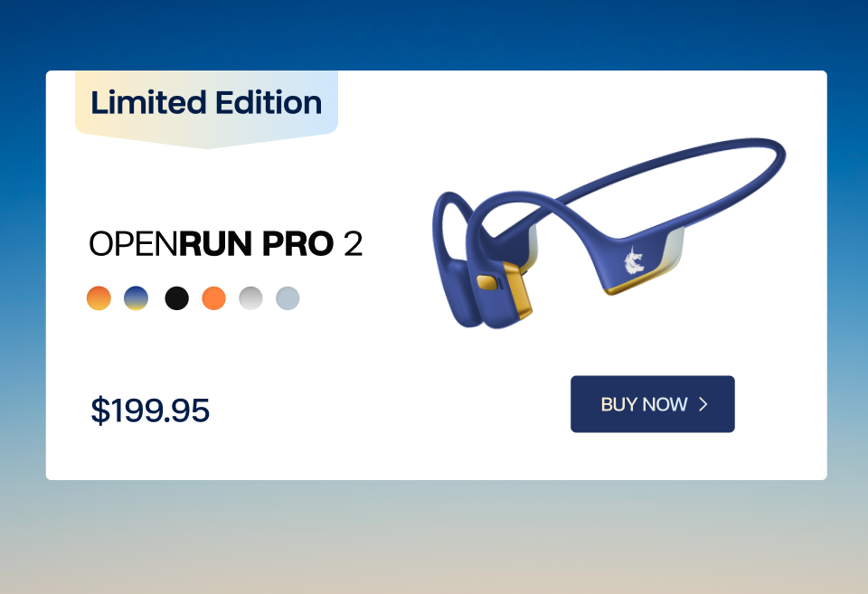Click the bold RUN PRO text
Viewport: 868px width, 594px height.
(256, 243)
